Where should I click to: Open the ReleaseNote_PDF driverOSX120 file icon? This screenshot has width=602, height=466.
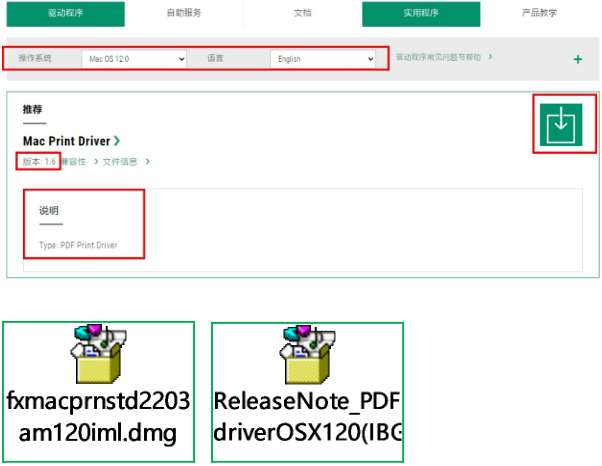(307, 392)
